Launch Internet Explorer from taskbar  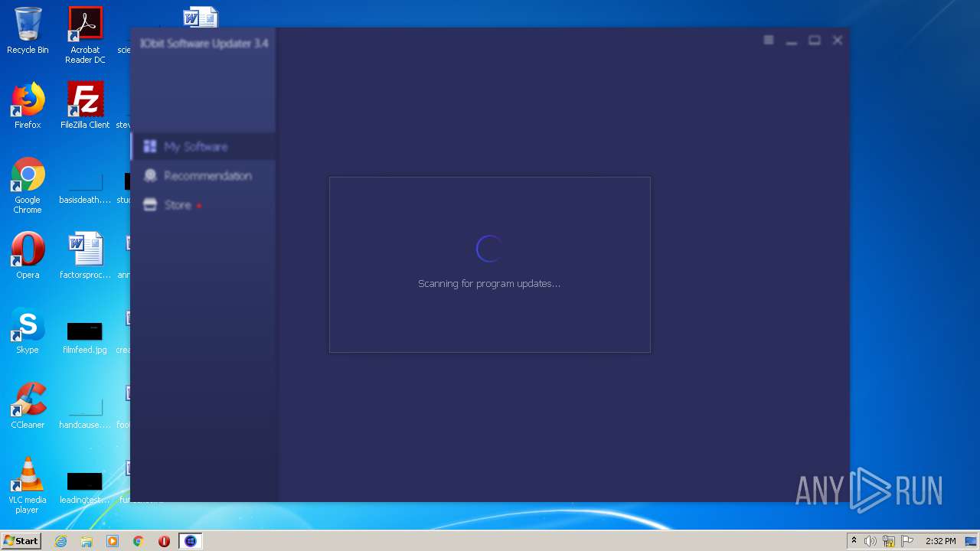tap(61, 541)
